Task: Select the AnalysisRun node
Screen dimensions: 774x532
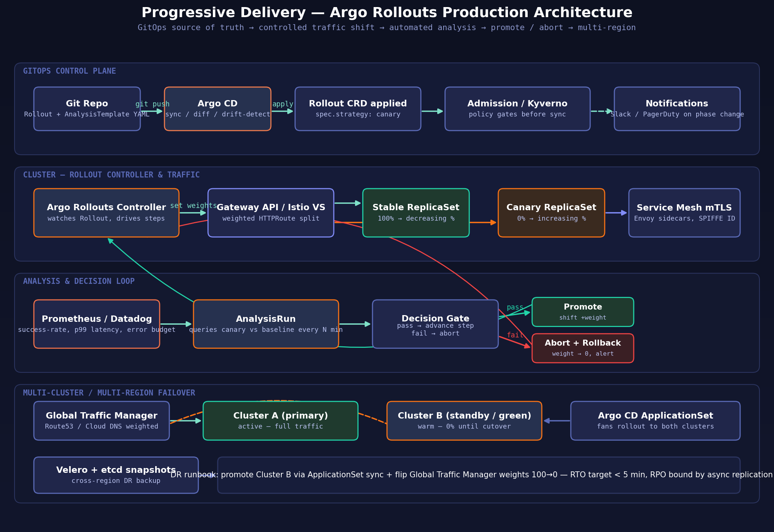Action: (x=266, y=324)
